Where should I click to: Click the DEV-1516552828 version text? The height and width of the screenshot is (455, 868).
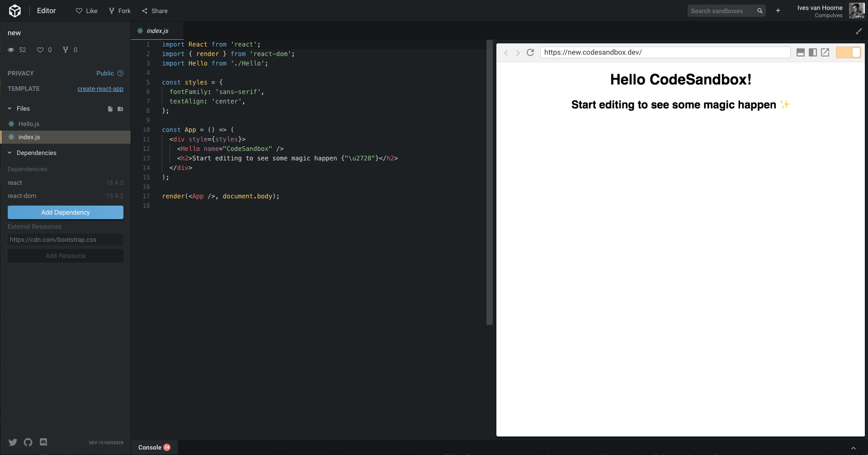pyautogui.click(x=106, y=443)
